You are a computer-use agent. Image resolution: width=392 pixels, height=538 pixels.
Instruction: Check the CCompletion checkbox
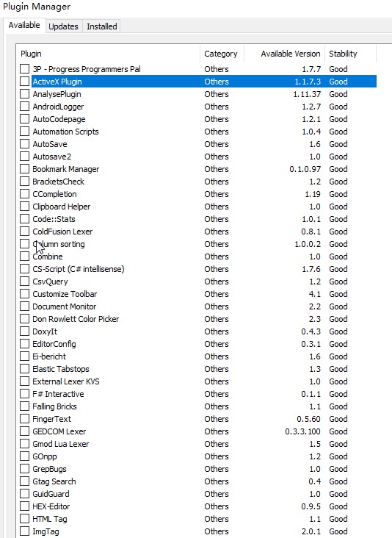(24, 194)
